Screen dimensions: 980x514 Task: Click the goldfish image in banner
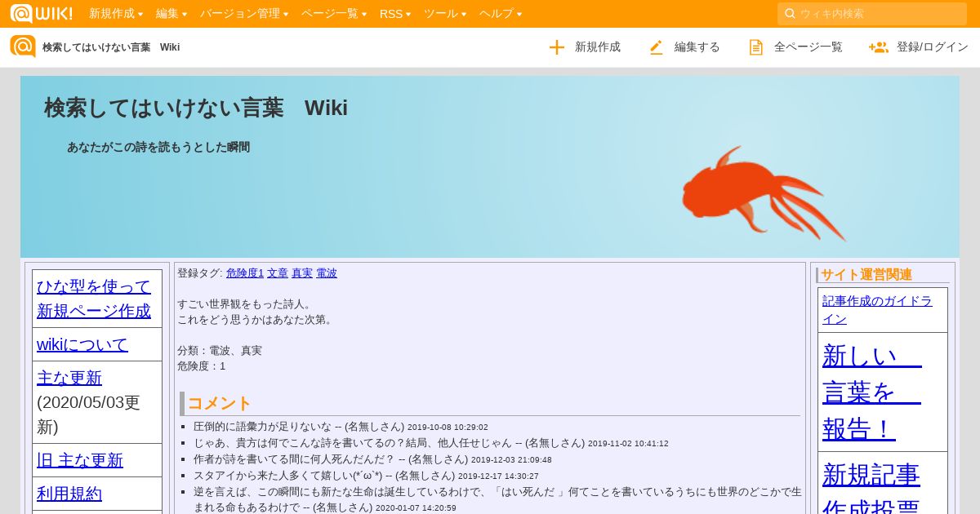764,194
